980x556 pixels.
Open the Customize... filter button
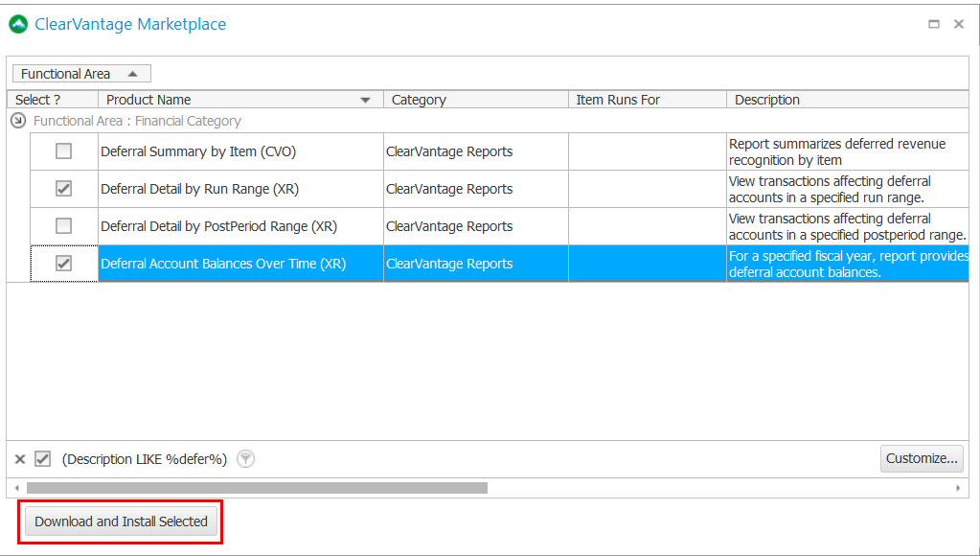click(922, 458)
